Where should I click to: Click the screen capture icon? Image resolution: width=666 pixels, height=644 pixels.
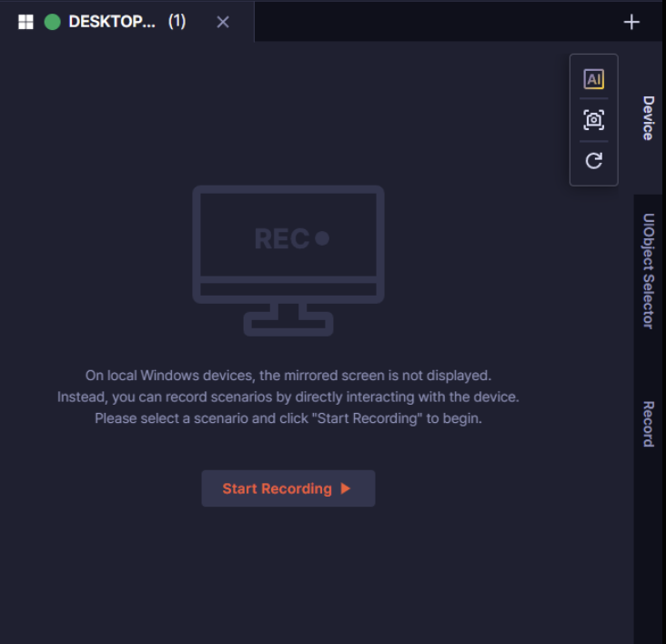[x=593, y=119]
